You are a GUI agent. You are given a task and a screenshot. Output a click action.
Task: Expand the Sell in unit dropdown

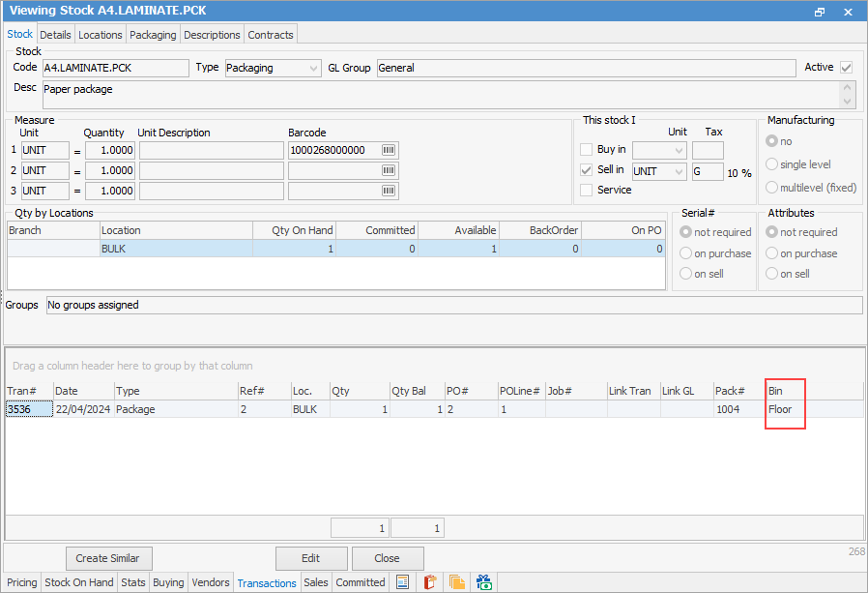tap(679, 171)
